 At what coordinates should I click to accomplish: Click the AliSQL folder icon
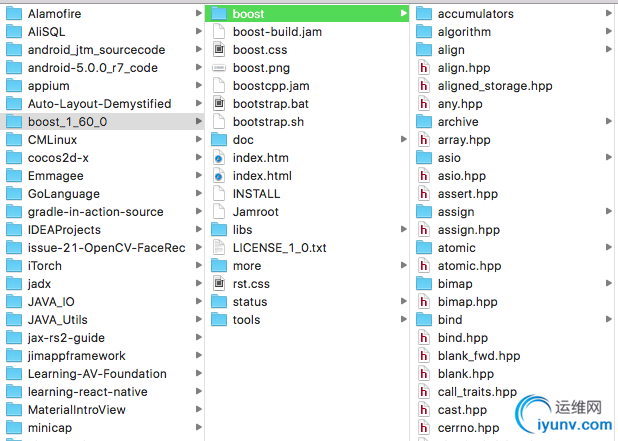14,32
